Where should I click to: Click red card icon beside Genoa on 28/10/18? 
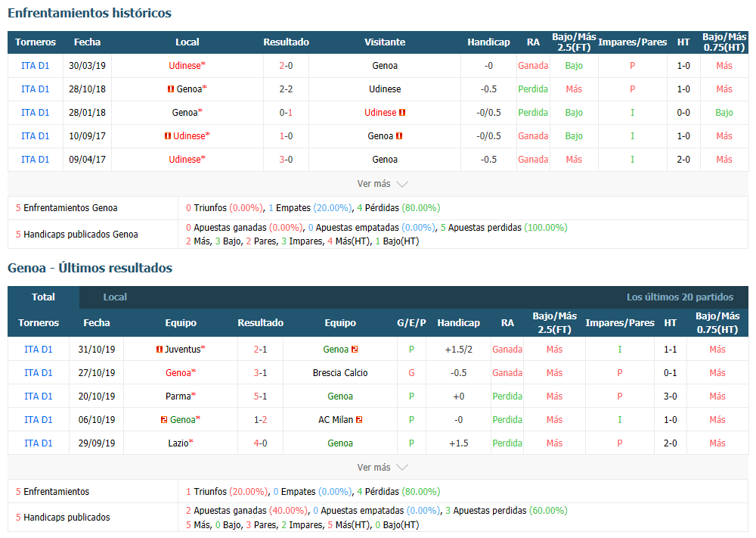tap(171, 89)
